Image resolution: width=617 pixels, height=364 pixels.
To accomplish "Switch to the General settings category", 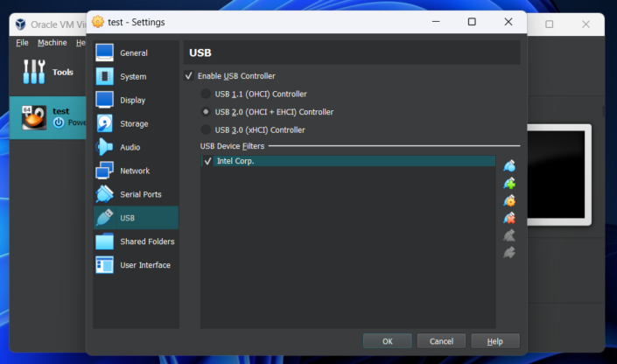I will [133, 53].
